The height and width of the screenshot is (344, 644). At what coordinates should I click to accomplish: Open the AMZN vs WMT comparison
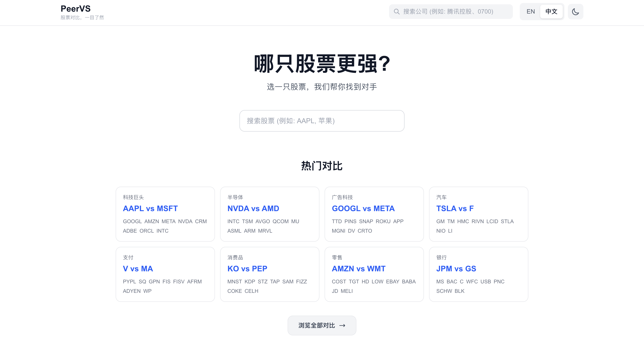[x=359, y=269]
